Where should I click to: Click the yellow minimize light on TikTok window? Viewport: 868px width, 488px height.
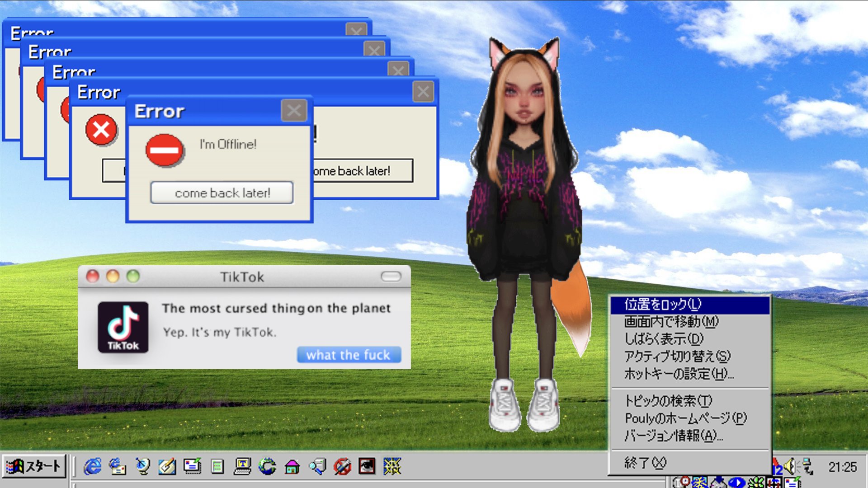pyautogui.click(x=113, y=276)
